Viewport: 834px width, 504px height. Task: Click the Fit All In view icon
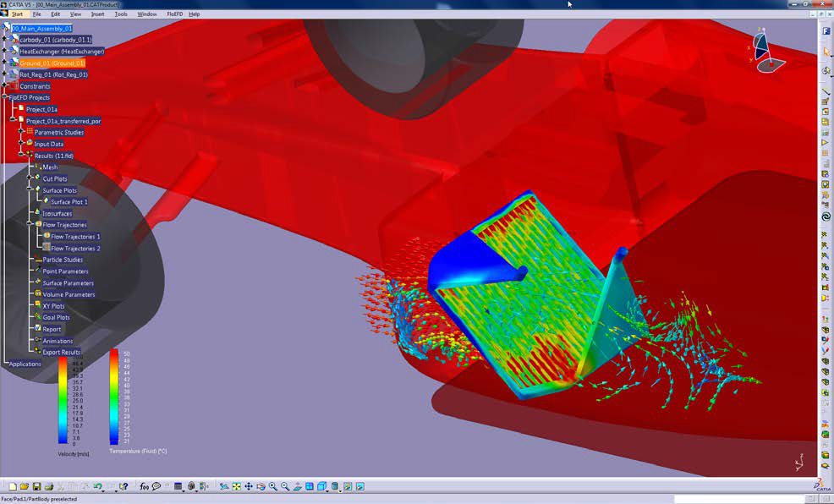point(236,486)
